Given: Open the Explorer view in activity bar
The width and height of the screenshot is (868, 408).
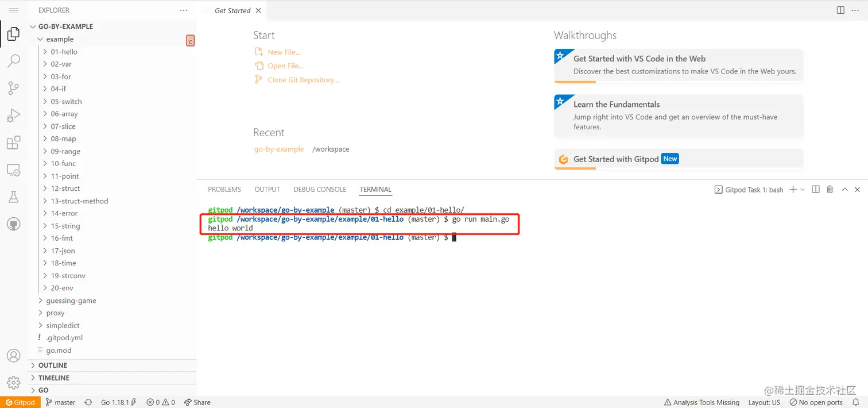Looking at the screenshot, I should point(14,34).
